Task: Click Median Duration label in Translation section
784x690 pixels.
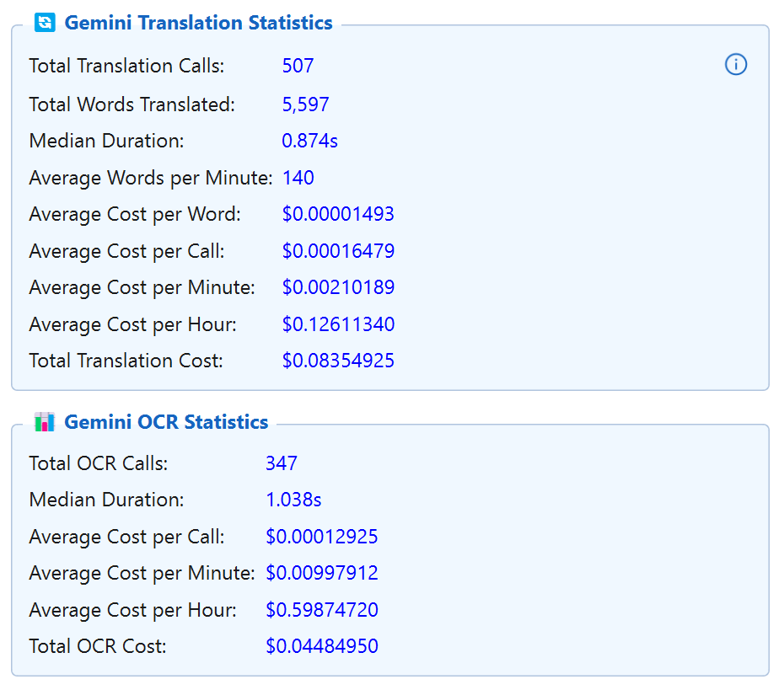Action: [x=106, y=141]
